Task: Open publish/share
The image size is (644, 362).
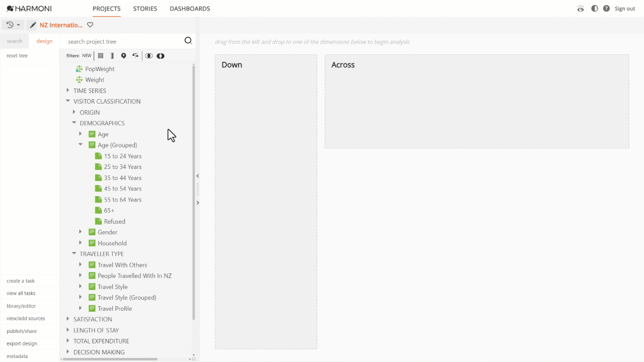Action: 22,331
